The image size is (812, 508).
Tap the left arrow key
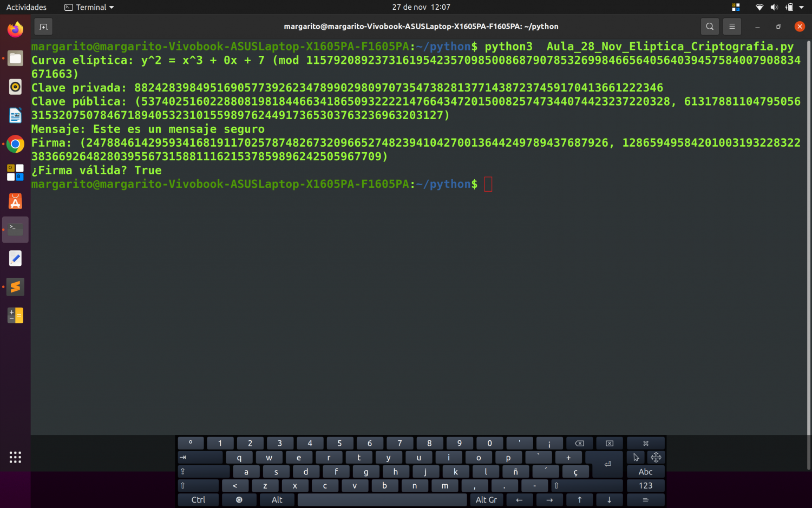tap(519, 499)
